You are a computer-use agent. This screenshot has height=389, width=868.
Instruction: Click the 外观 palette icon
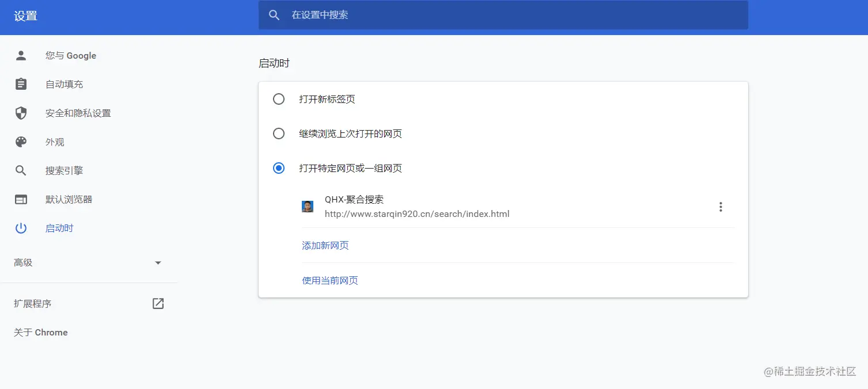(21, 142)
